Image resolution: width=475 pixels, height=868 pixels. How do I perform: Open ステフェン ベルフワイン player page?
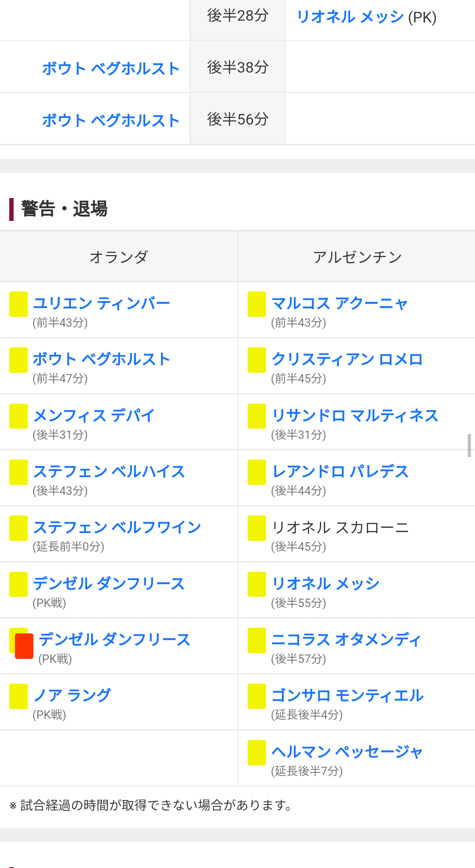coord(117,527)
